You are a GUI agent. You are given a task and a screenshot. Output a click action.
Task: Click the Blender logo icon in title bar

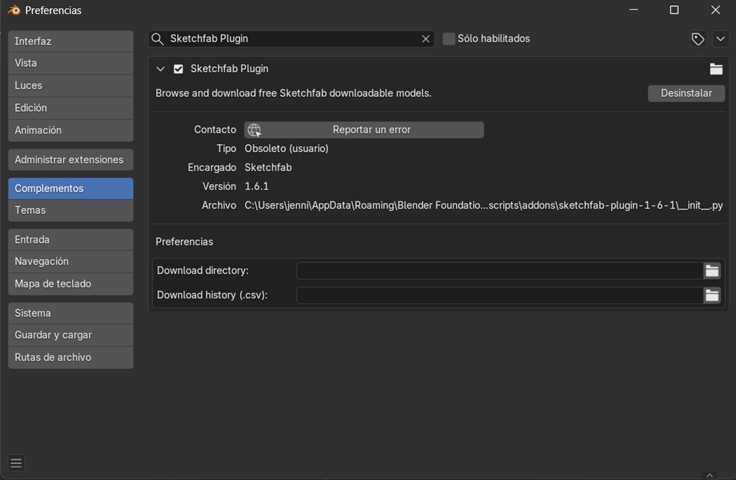[14, 10]
